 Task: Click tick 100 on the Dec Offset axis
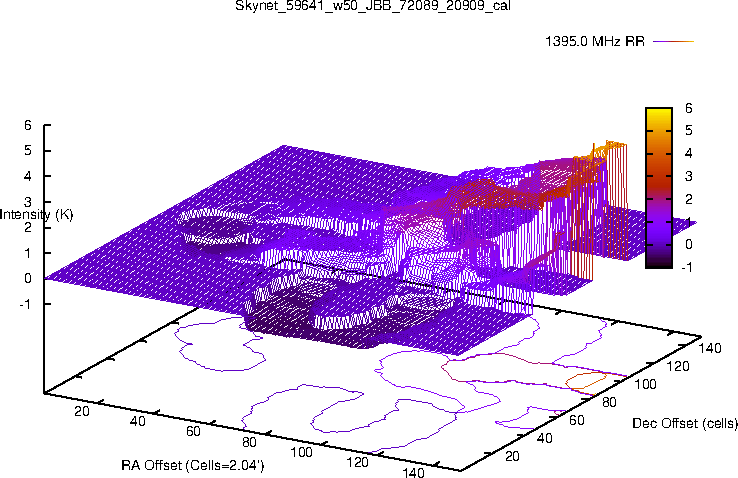[x=645, y=384]
